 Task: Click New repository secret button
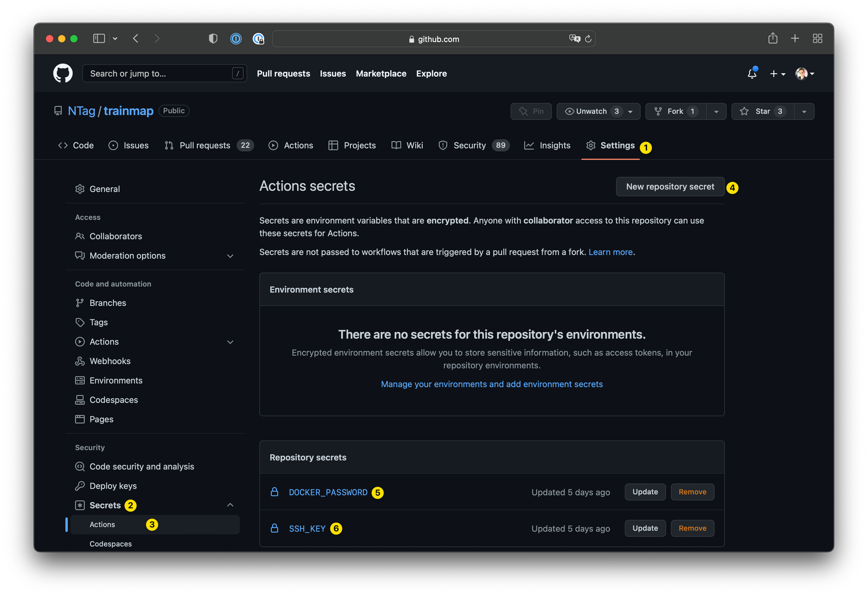point(670,187)
